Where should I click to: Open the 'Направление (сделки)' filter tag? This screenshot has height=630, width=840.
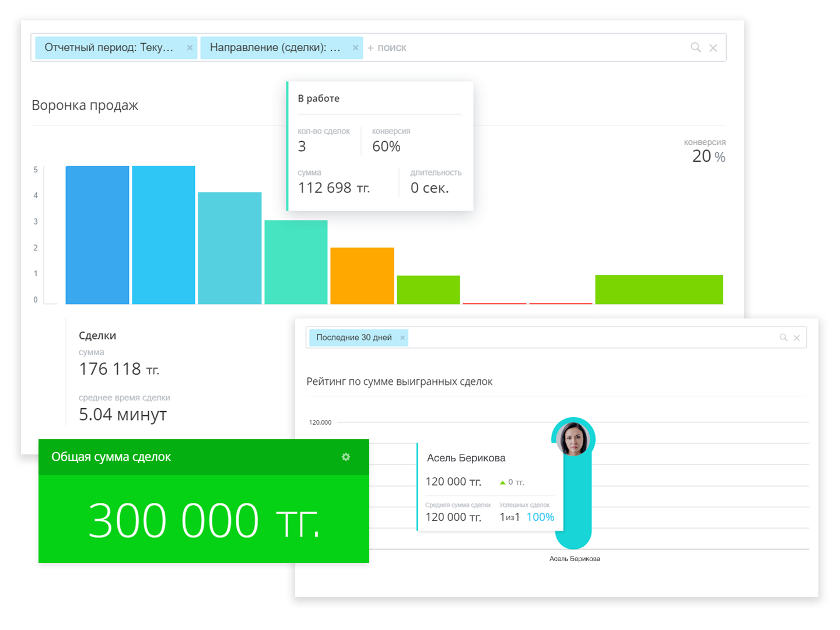click(275, 48)
